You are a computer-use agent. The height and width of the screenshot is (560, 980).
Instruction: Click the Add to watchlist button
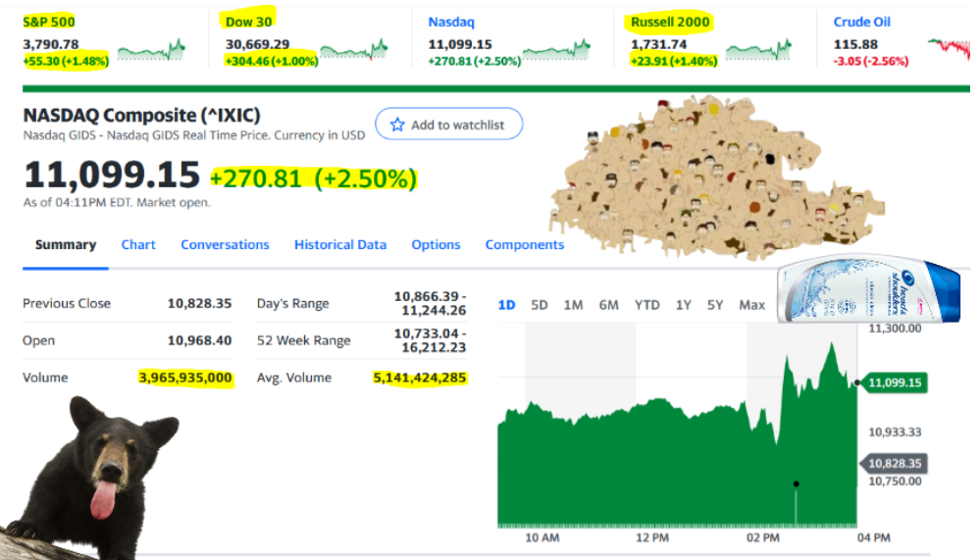pos(448,124)
